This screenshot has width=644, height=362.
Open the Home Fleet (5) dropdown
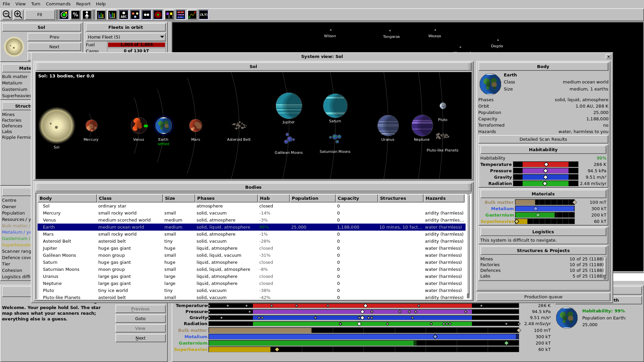tap(126, 37)
